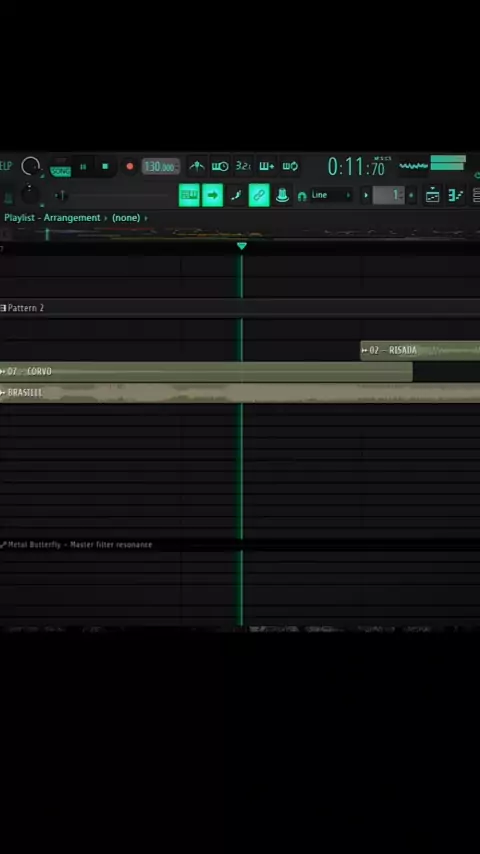Image resolution: width=480 pixels, height=854 pixels.
Task: Open the HELP menu
Action: click(x=5, y=166)
